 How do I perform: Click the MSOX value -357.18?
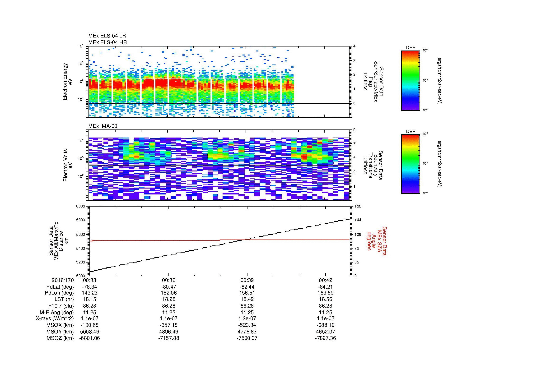[169, 325]
